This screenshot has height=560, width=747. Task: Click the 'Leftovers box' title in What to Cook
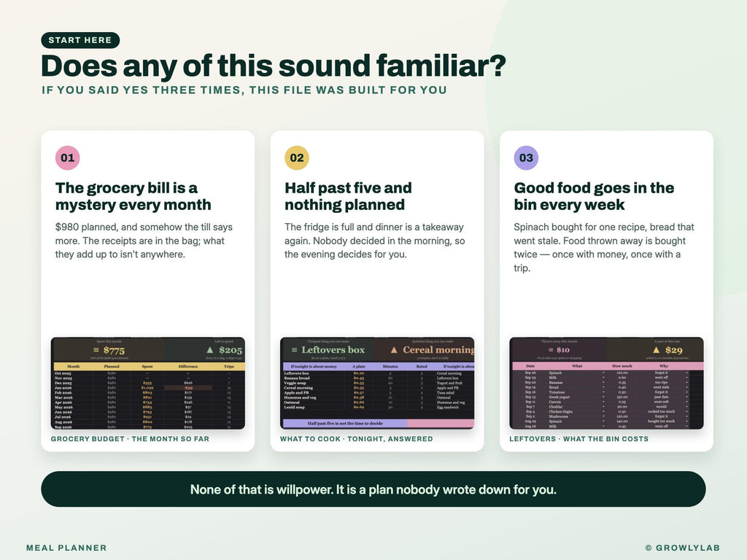333,350
